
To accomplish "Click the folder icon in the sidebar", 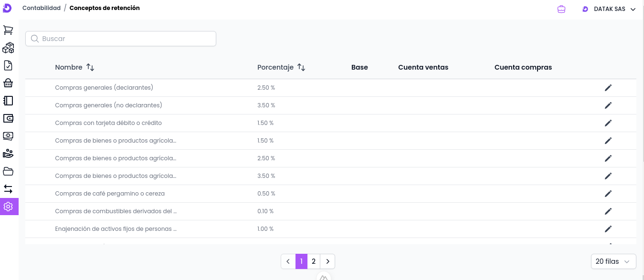I will click(x=8, y=171).
